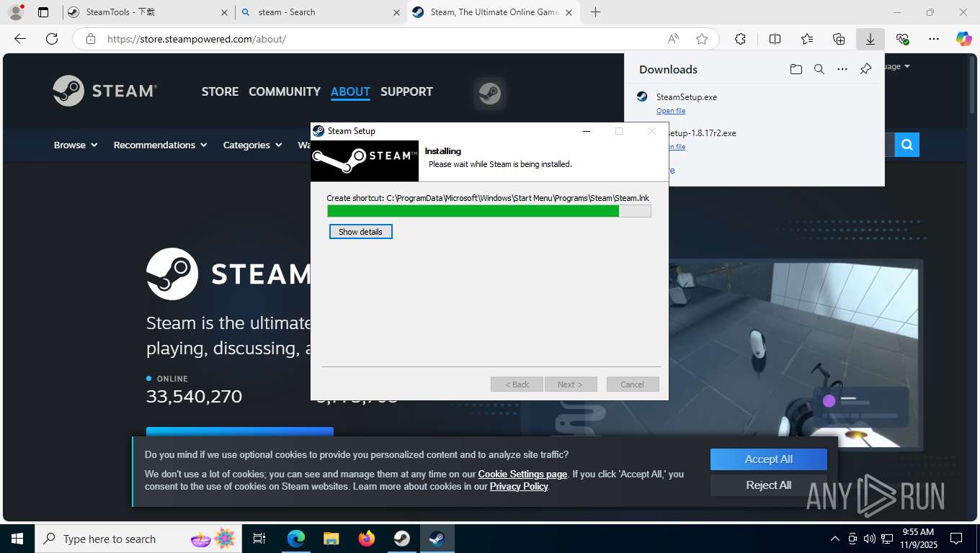Click Reject All cookies
This screenshot has width=980, height=553.
(768, 485)
